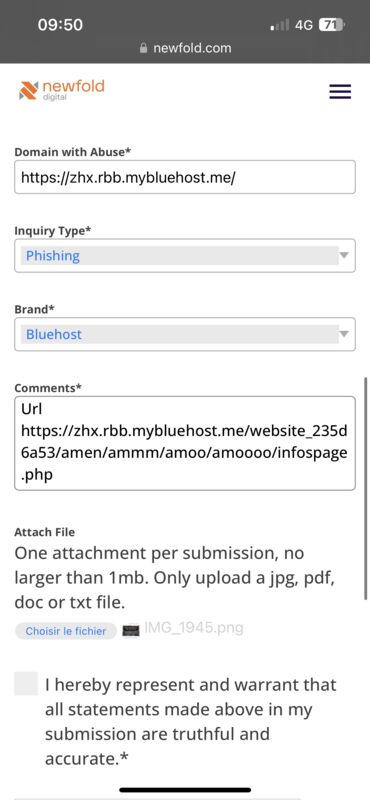Expand the Brand dropdown arrow
Image resolution: width=370 pixels, height=800 pixels.
pyautogui.click(x=344, y=334)
